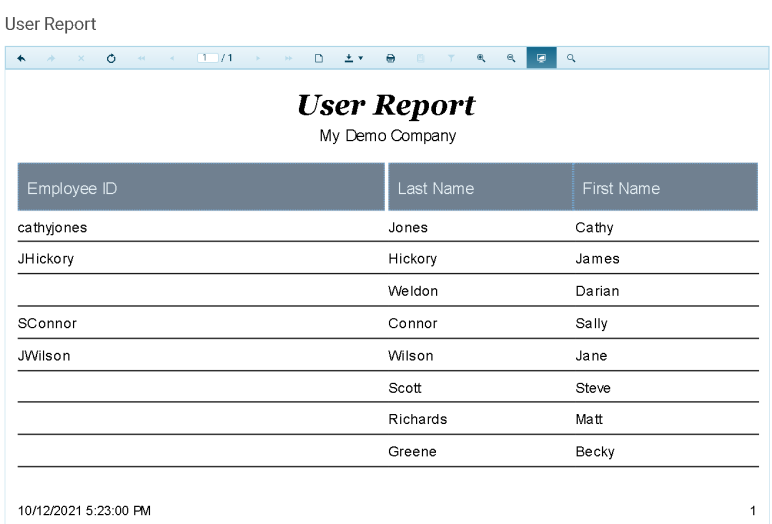
Task: Select the JWilson employee ID cell
Action: coord(44,356)
